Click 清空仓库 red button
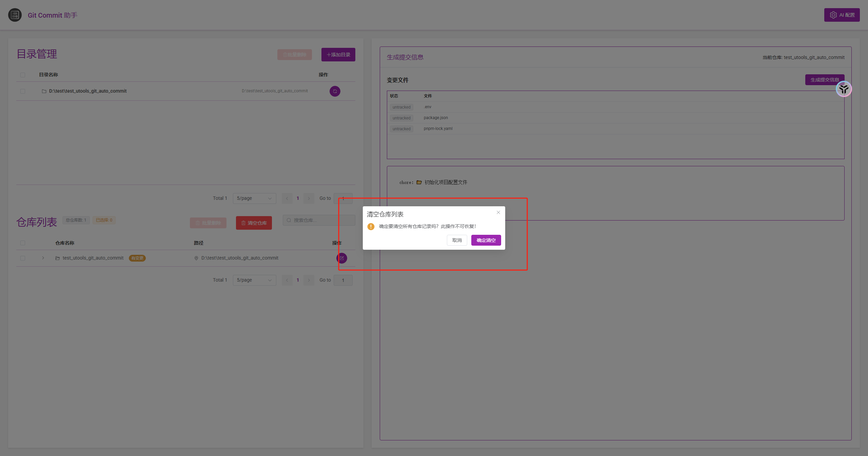Viewport: 868px width, 456px height. point(254,223)
